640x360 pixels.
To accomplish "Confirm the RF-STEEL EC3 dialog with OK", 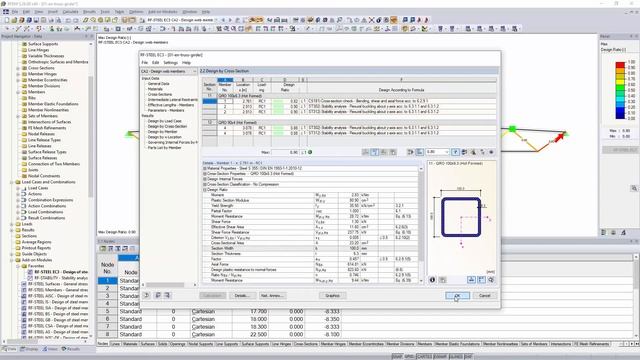I will coord(457,295).
